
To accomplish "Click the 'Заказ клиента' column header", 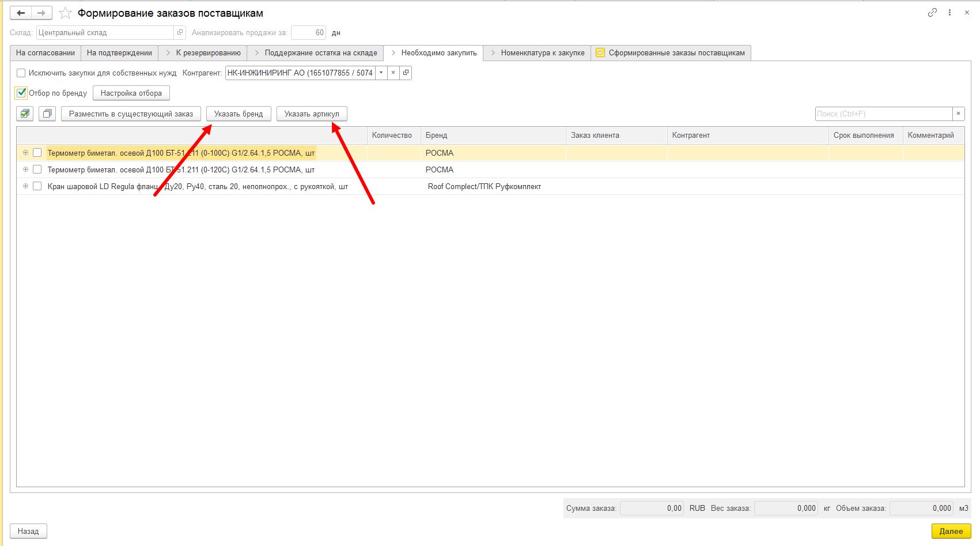I will 616,135.
